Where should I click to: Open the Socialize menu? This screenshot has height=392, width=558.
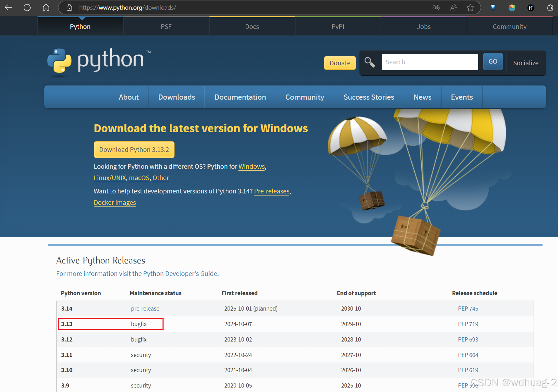pyautogui.click(x=526, y=63)
